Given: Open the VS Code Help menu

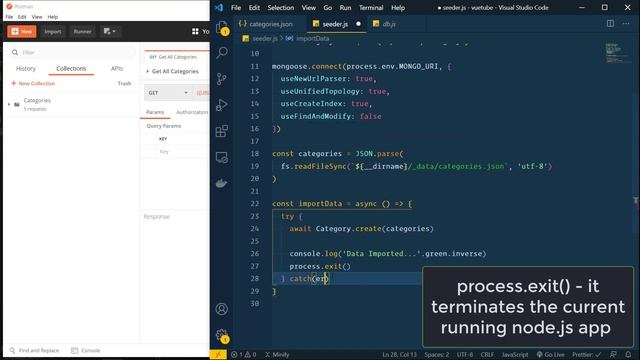Looking at the screenshot, I should coord(398,8).
